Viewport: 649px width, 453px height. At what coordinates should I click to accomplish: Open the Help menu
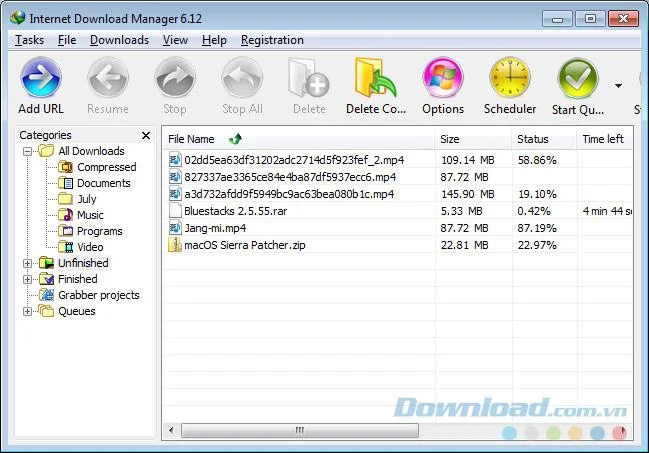click(x=214, y=40)
